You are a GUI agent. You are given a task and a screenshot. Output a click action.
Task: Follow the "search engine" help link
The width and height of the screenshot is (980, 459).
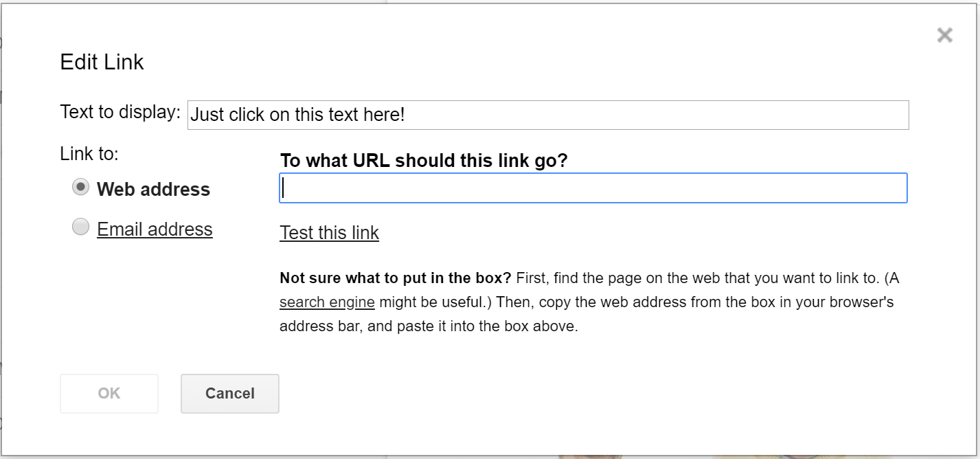(327, 302)
